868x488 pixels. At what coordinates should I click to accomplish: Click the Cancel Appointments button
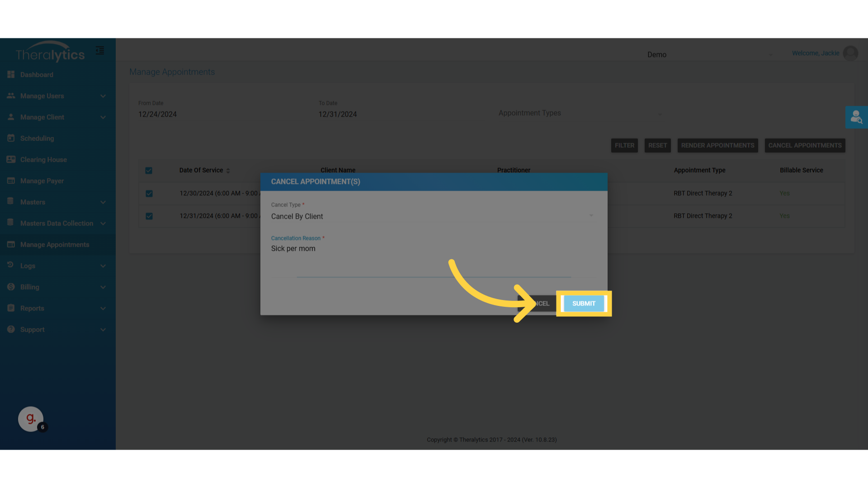coord(805,145)
